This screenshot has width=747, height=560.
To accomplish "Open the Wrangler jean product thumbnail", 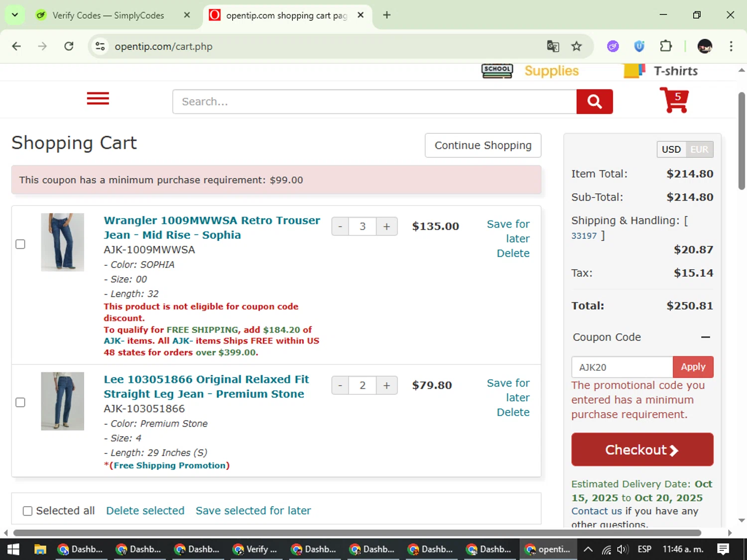I will [62, 242].
